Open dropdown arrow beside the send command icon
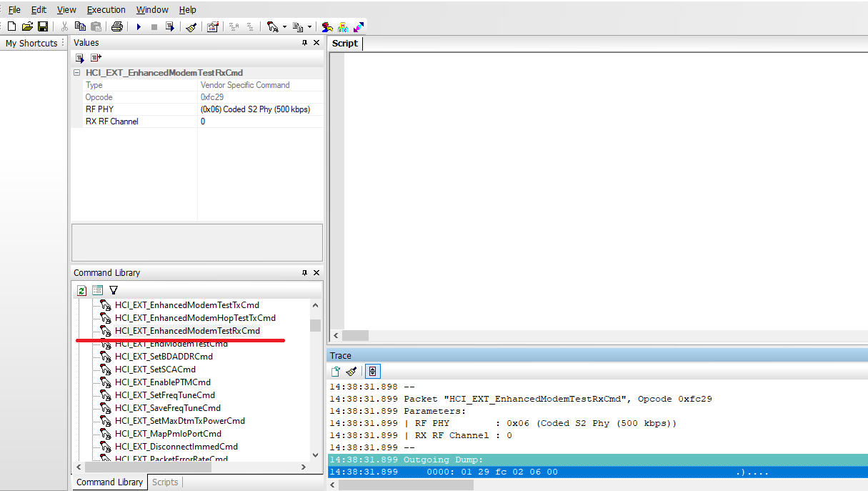 point(284,27)
